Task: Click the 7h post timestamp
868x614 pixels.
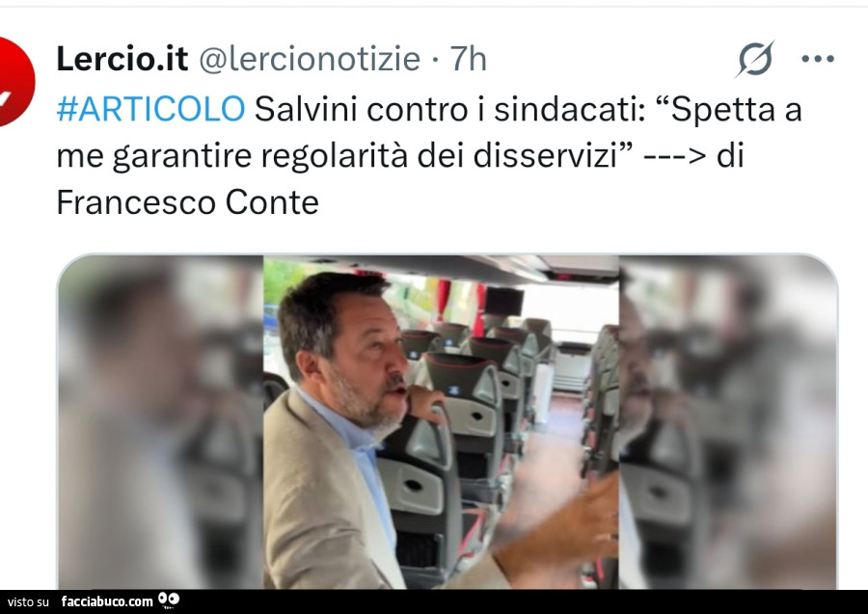Action: tap(469, 59)
